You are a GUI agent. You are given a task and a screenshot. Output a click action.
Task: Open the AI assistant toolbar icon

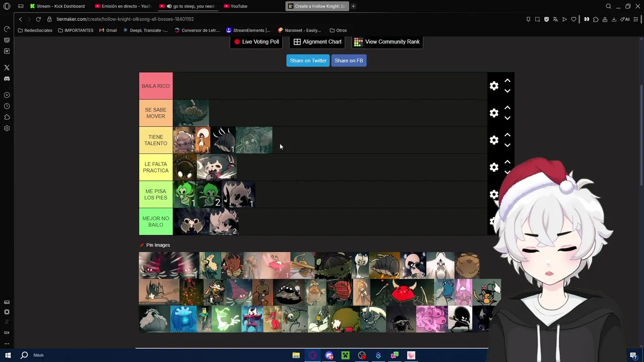[625, 19]
